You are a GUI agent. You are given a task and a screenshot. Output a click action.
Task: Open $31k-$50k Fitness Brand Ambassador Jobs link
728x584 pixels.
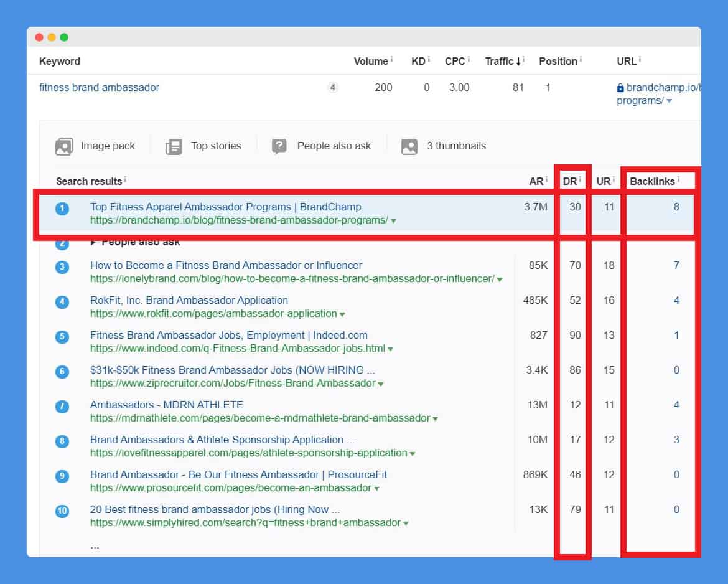pyautogui.click(x=233, y=370)
